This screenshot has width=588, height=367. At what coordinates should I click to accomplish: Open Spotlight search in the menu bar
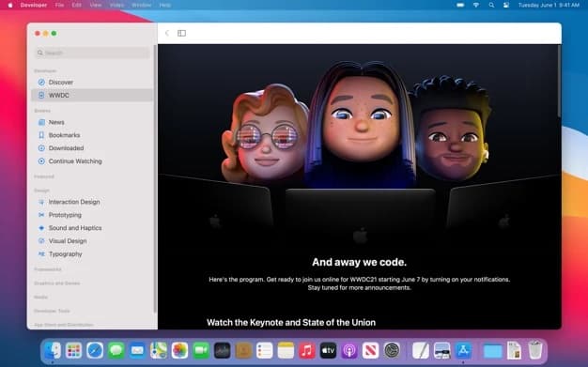tap(491, 5)
